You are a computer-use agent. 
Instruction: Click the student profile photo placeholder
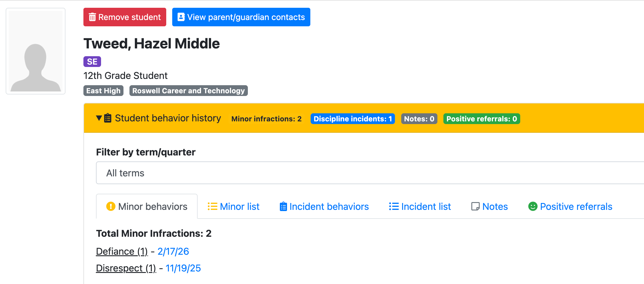(x=36, y=51)
